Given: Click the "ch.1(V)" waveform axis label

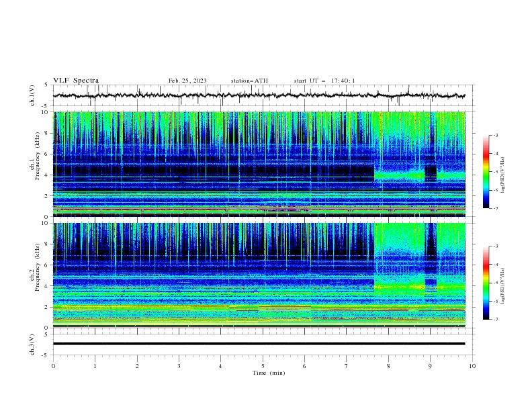Looking at the screenshot, I should 32,95.
